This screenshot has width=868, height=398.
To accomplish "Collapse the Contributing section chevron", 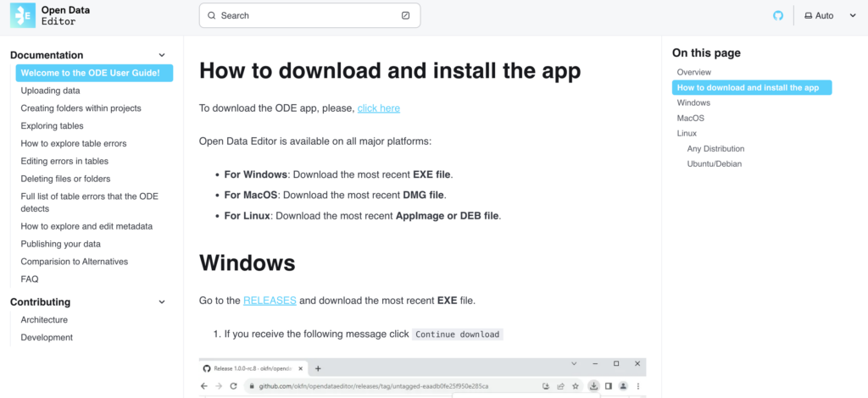I will 162,302.
